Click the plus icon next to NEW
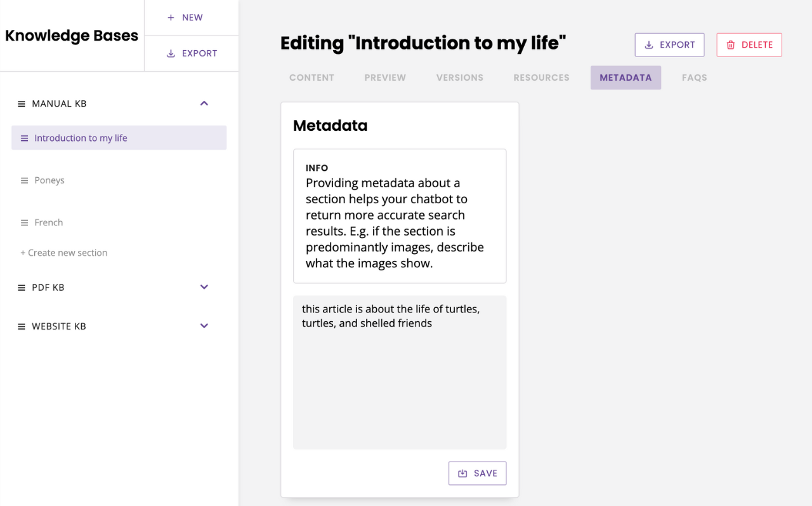Viewport: 812px width, 506px height. 170,17
